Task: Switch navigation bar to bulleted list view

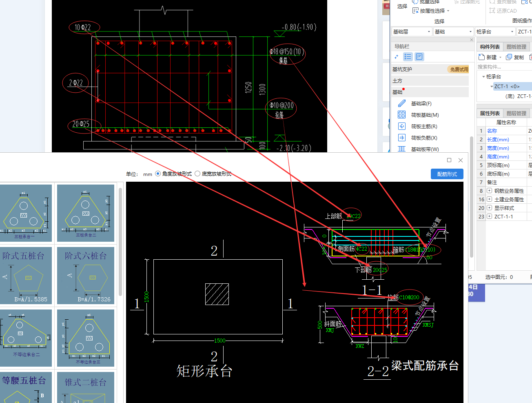Action: click(408, 57)
